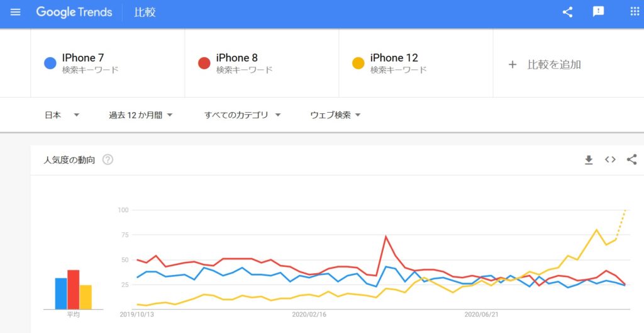Open the hamburger main menu

point(15,12)
